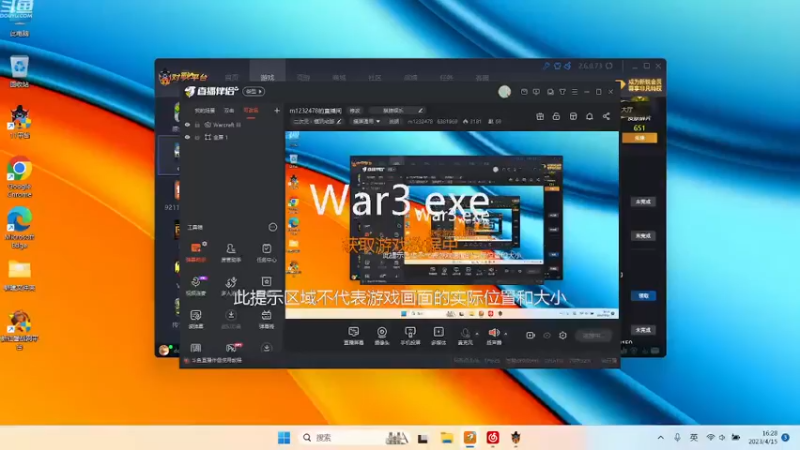Select the red highlighted scene tab
The width and height of the screenshot is (800, 450).
(251, 110)
